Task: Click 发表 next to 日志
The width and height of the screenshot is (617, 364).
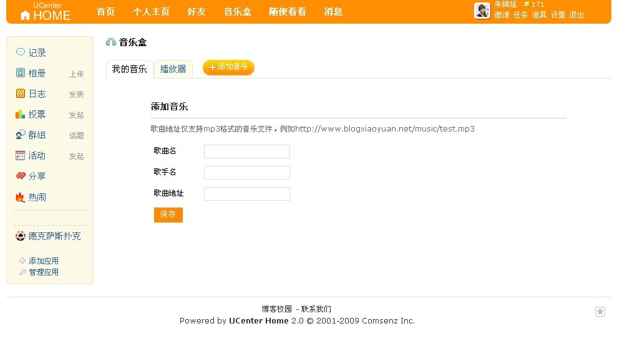Action: tap(76, 94)
